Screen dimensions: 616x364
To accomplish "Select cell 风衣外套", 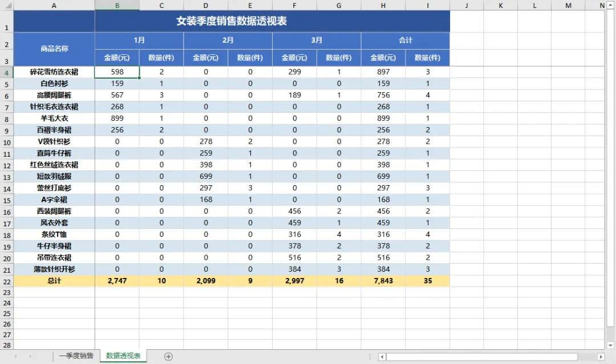I will 54,223.
